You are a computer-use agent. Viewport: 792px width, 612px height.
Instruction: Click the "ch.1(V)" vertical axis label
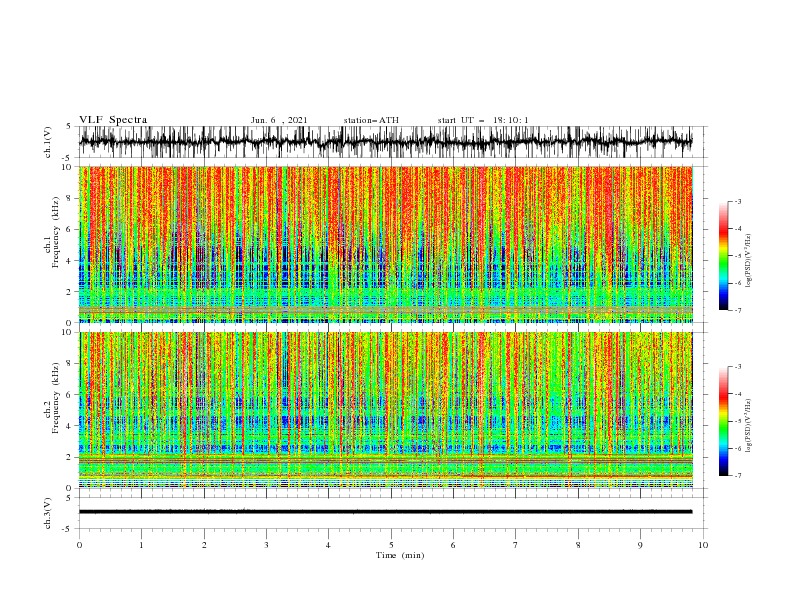(x=48, y=142)
